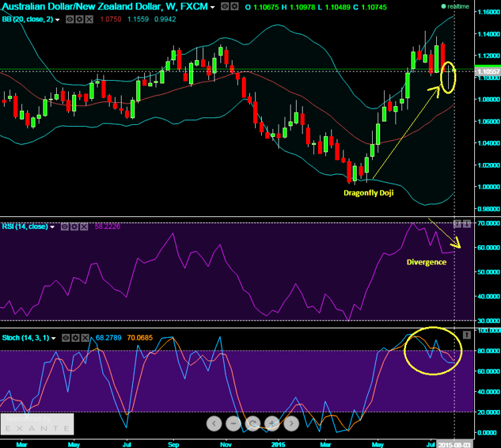The height and width of the screenshot is (448, 501).
Task: Reset the chart view with circular arrow button
Action: tap(253, 424)
